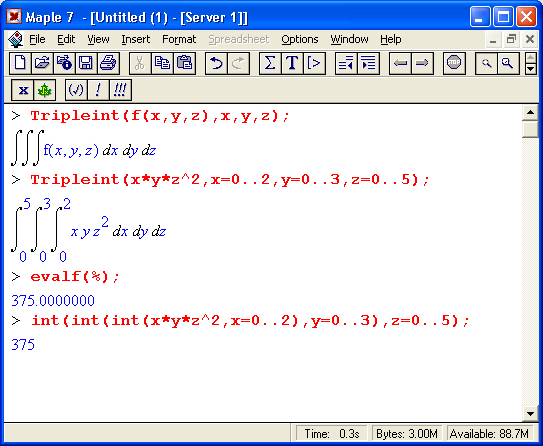
Task: Open the Options menu
Action: pos(300,39)
